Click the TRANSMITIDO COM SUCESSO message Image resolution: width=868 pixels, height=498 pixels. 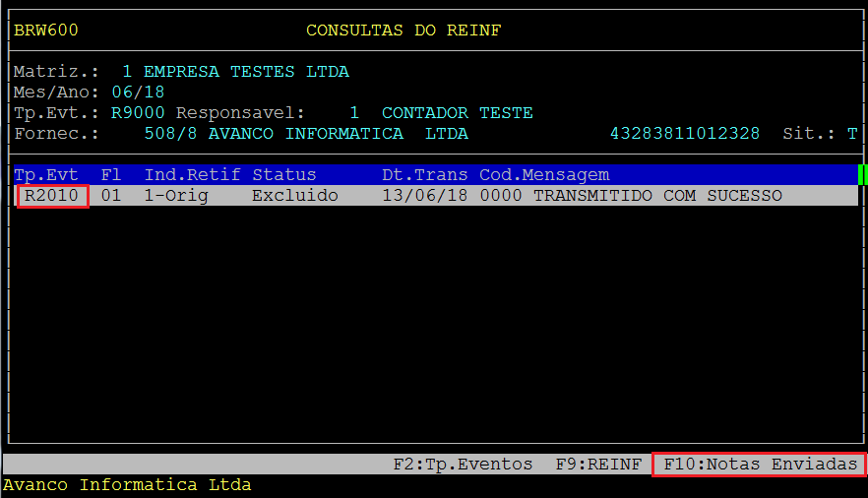(x=657, y=196)
